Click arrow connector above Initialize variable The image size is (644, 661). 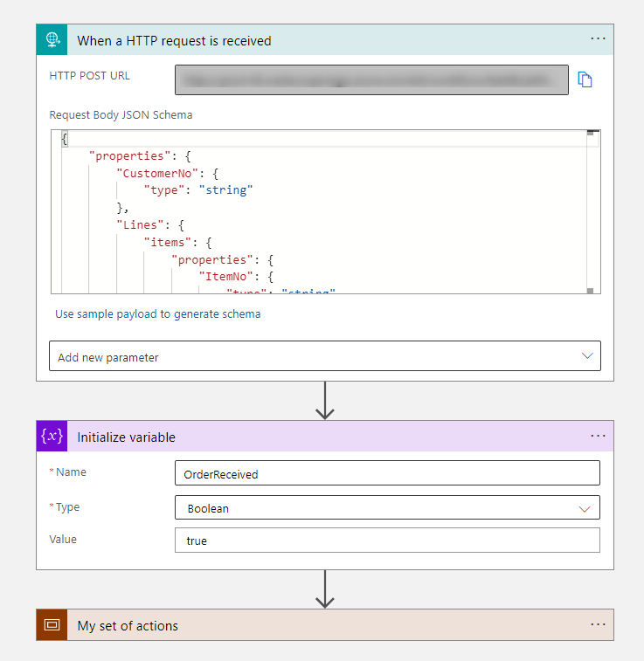(x=325, y=401)
